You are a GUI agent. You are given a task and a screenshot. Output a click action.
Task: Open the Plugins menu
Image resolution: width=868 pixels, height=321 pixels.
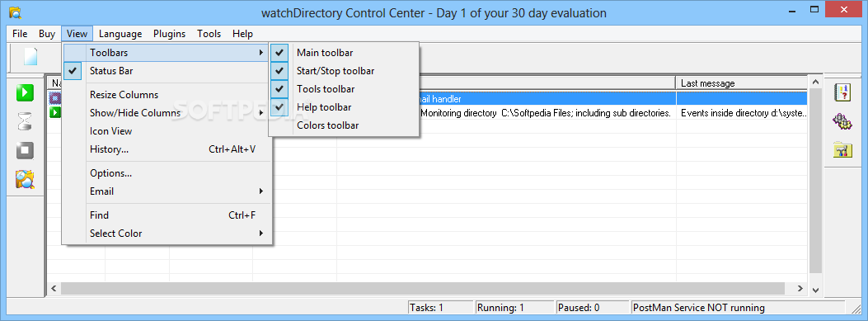pyautogui.click(x=169, y=34)
